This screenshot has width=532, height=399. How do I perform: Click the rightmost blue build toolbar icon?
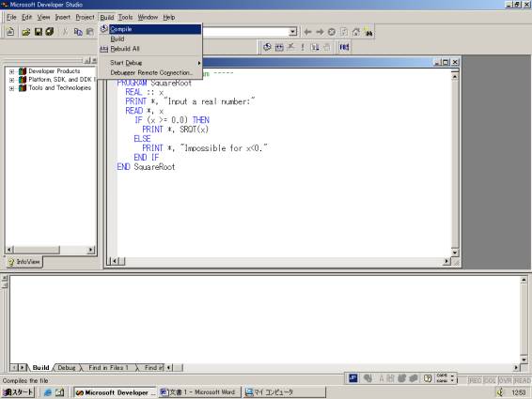click(x=344, y=47)
